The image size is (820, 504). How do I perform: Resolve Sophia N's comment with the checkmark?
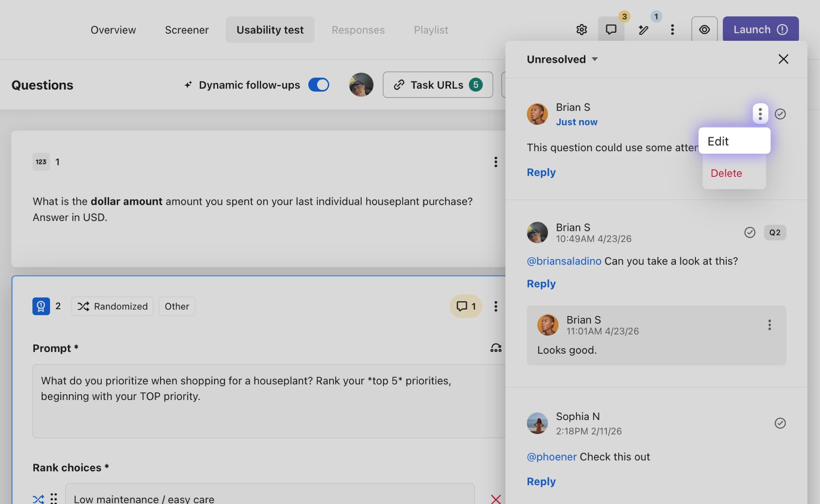[780, 423]
